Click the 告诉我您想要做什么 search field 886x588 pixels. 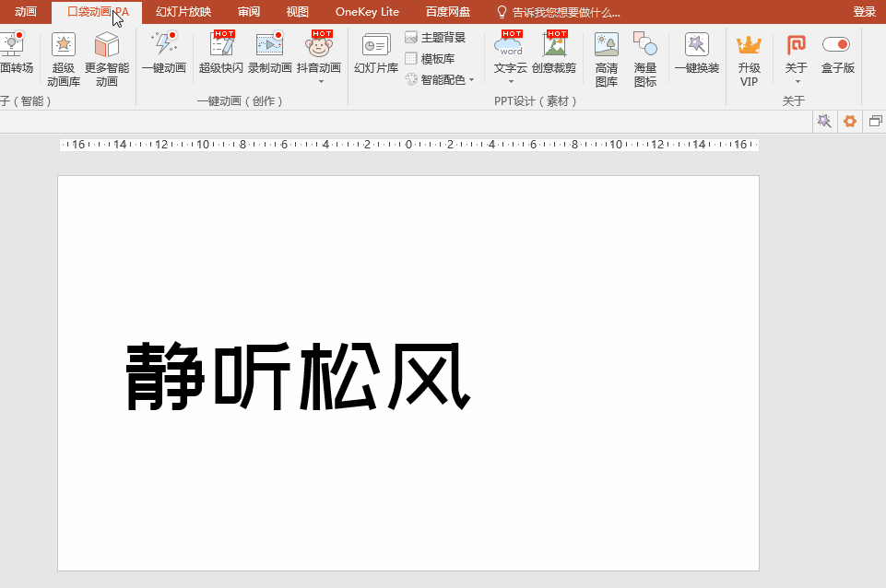(558, 12)
